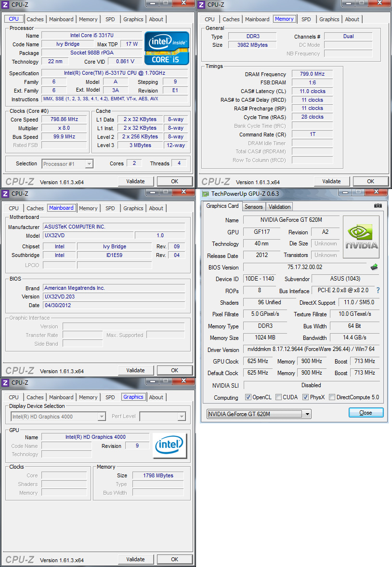Viewport: 392px width, 567px height.
Task: Click the Package value "Socket 988B rPGA"
Action: pos(92,53)
